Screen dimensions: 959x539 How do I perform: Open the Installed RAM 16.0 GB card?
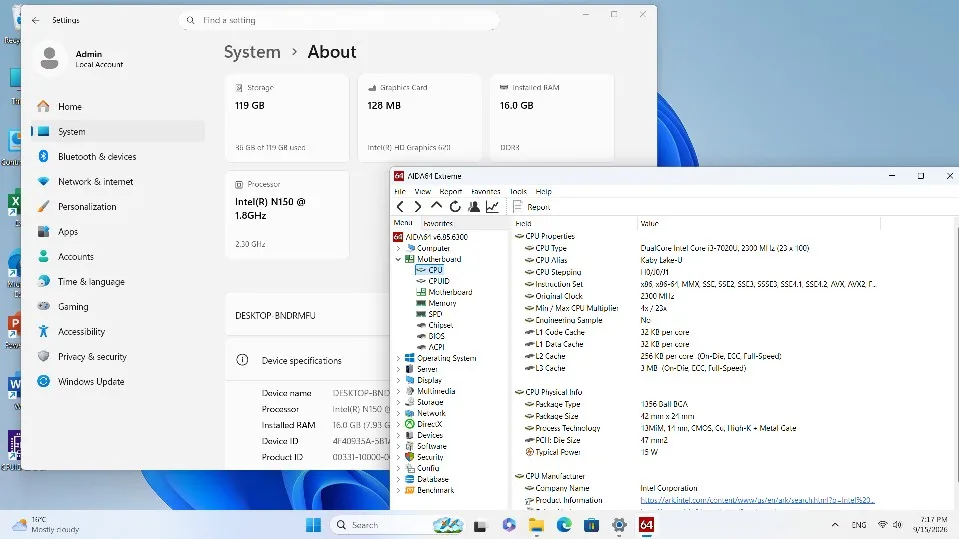pos(552,117)
